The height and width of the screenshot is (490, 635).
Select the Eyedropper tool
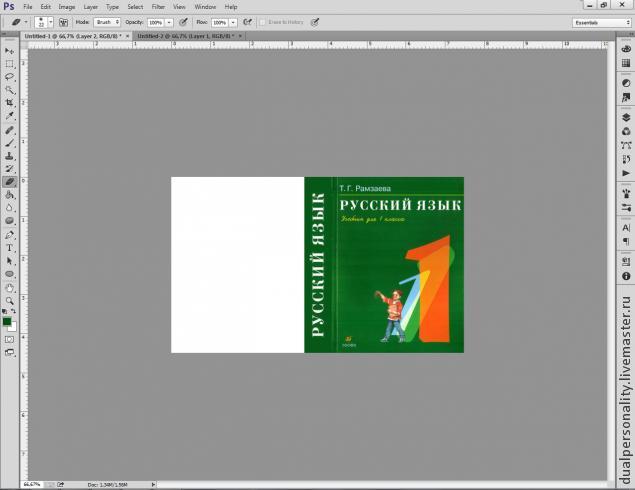click(10, 116)
